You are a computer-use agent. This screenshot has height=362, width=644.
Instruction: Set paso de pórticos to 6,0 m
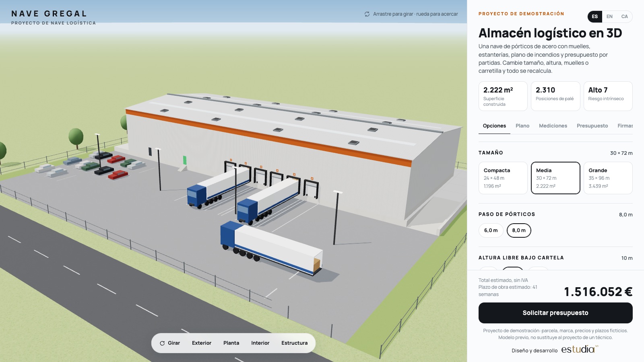[491, 230]
